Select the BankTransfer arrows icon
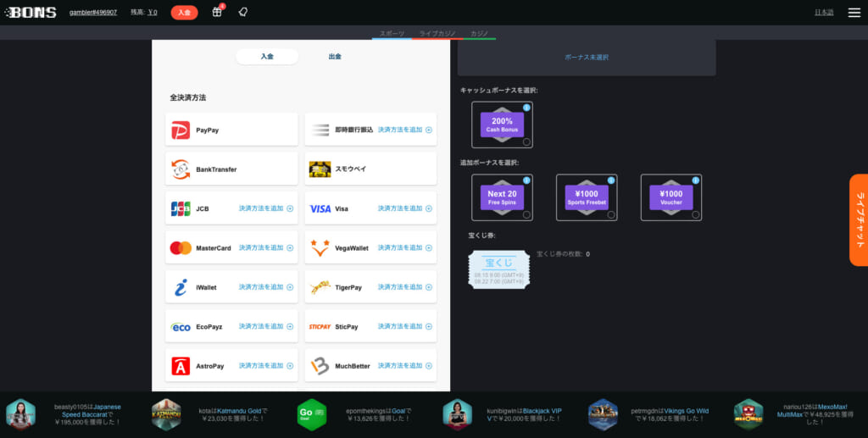 [181, 169]
